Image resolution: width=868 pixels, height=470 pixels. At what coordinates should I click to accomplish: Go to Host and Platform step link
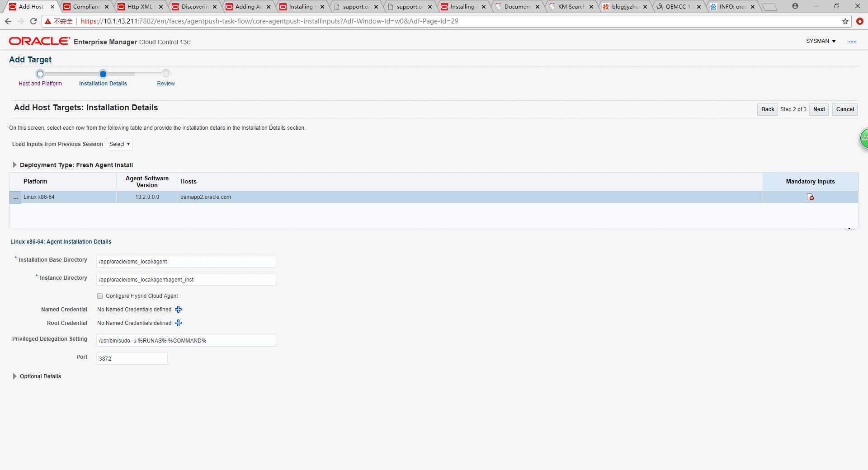coord(40,84)
